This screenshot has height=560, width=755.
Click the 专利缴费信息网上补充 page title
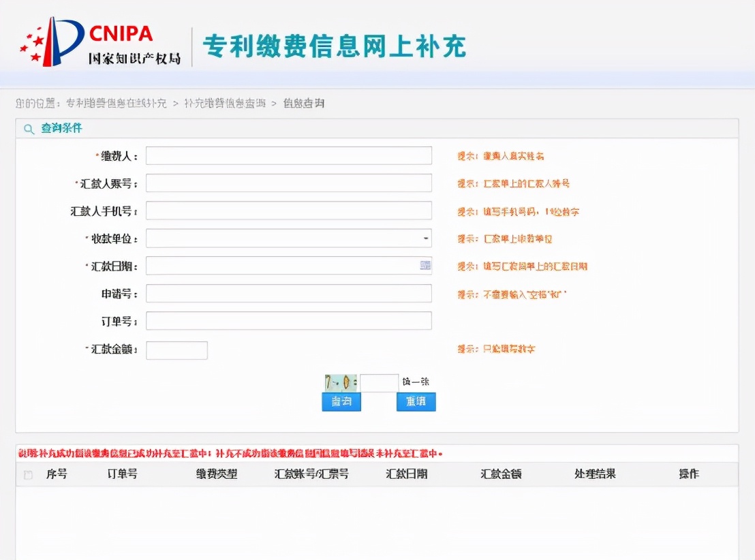click(x=334, y=46)
